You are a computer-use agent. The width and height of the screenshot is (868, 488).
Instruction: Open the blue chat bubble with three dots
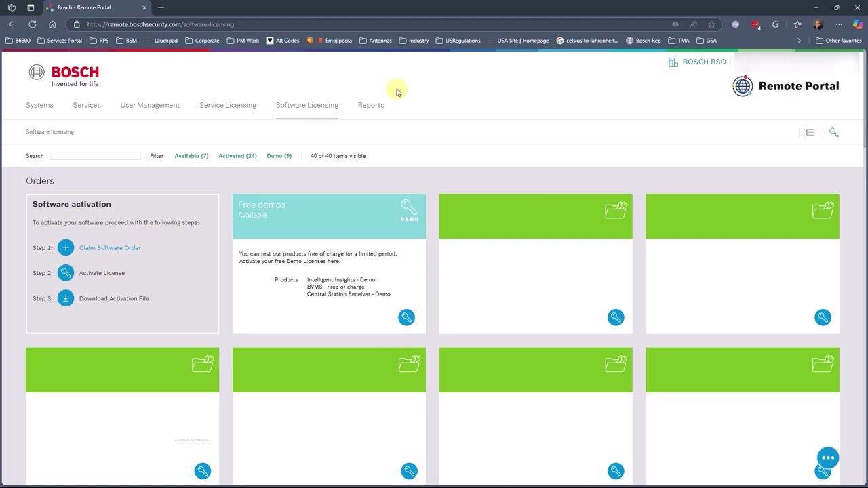(x=828, y=457)
